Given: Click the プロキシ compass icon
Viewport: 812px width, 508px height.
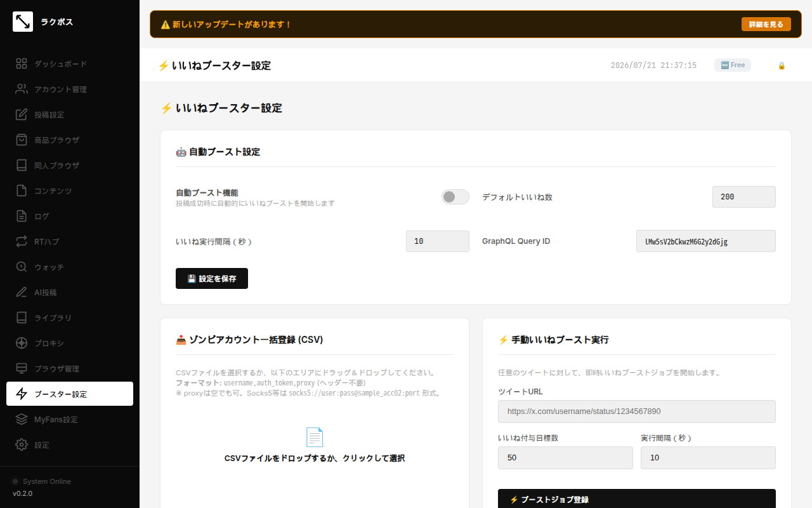Looking at the screenshot, I should click(x=22, y=343).
